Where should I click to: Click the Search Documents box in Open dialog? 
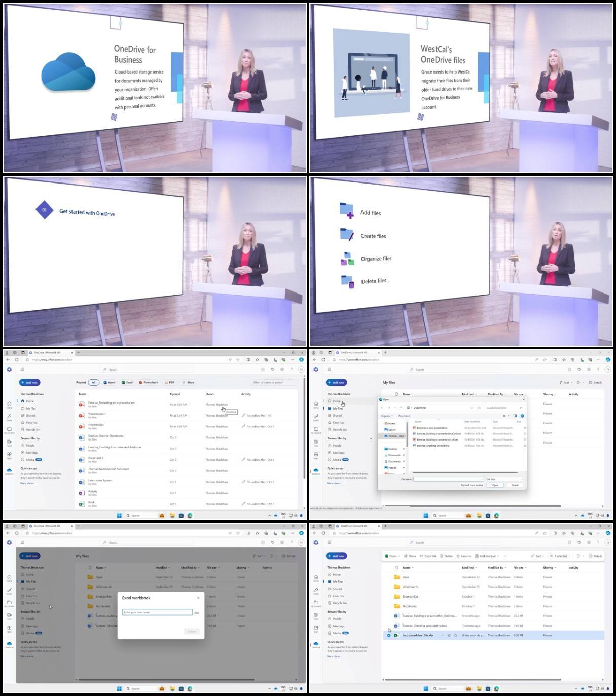(x=504, y=408)
